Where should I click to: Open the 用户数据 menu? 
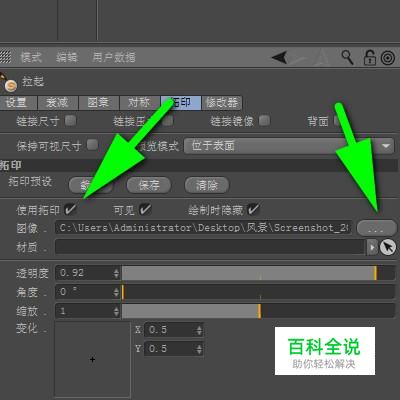pos(114,57)
